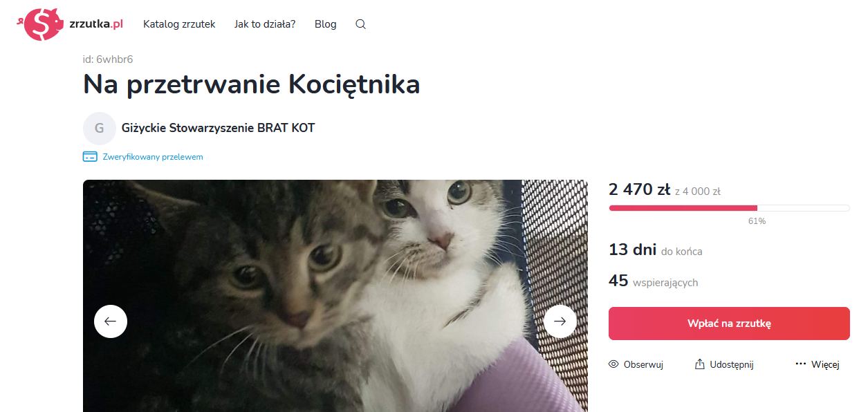The height and width of the screenshot is (412, 868).
Task: Open Jak to działa? page
Action: [x=265, y=24]
